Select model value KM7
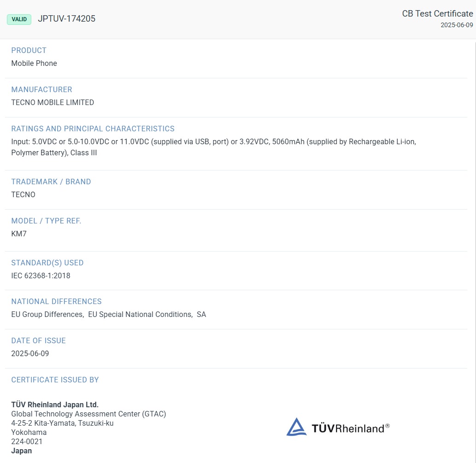Viewport: 476px width, 463px height. pos(19,234)
